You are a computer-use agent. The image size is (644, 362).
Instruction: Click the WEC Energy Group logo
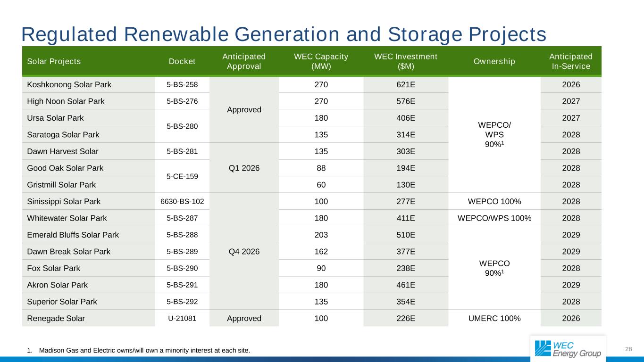tap(568, 349)
